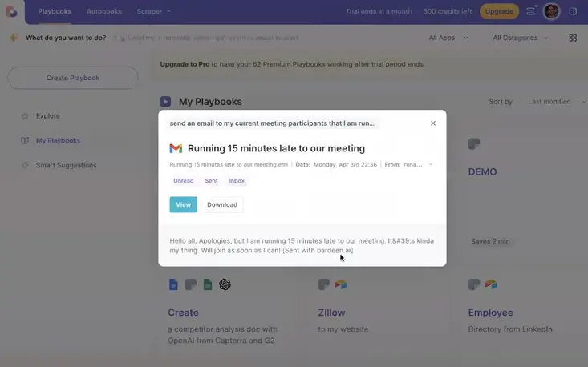Click the View button
The image size is (588, 367).
coord(184,204)
